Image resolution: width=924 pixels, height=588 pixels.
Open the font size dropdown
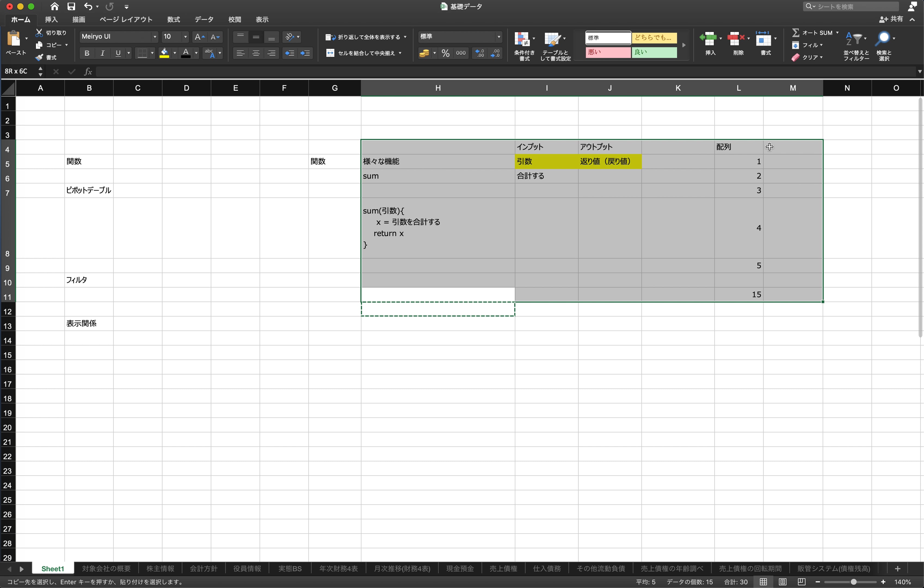185,37
